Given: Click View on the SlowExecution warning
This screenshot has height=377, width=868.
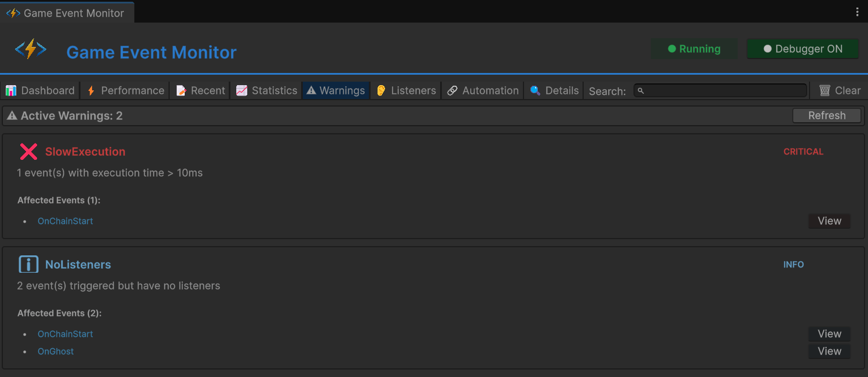Looking at the screenshot, I should click(829, 221).
